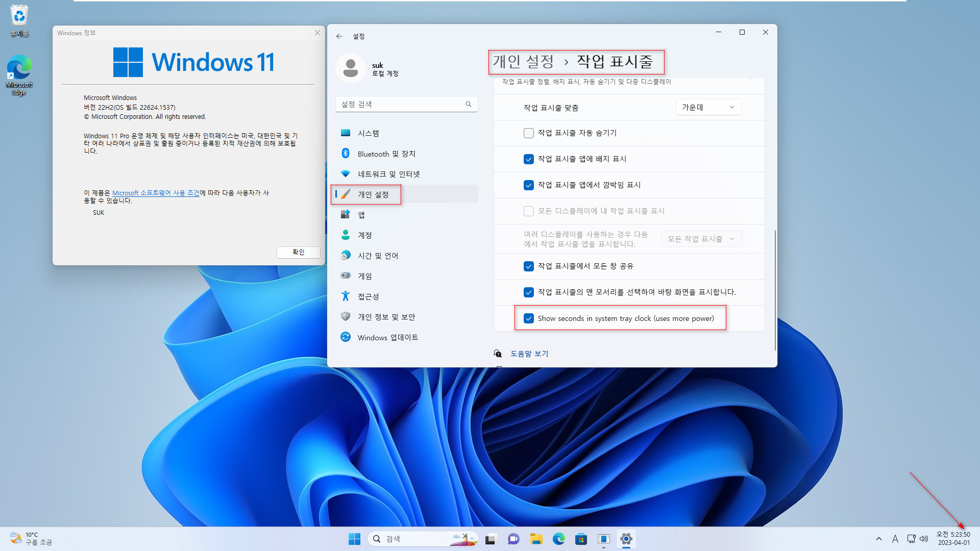This screenshot has height=551, width=980.
Task: Uncheck 맨 모서리 바탕 화면 표시 checkbox
Action: pos(529,292)
